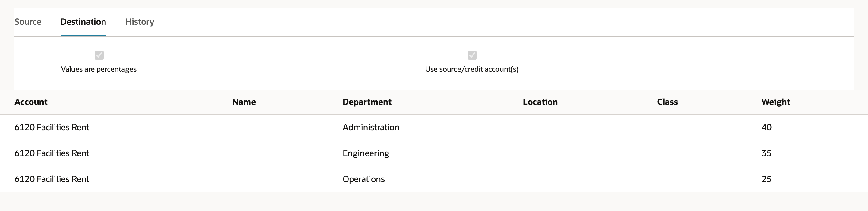Screen dimensions: 868x211
Task: Switch to the Source tab
Action: pyautogui.click(x=28, y=22)
